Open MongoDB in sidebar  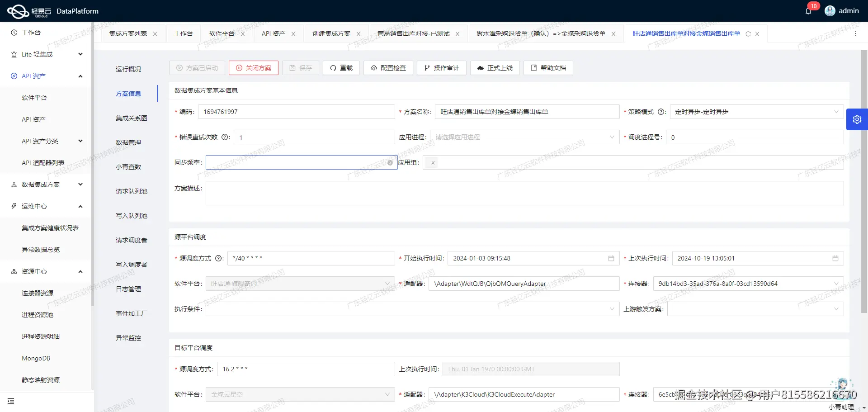pyautogui.click(x=36, y=358)
